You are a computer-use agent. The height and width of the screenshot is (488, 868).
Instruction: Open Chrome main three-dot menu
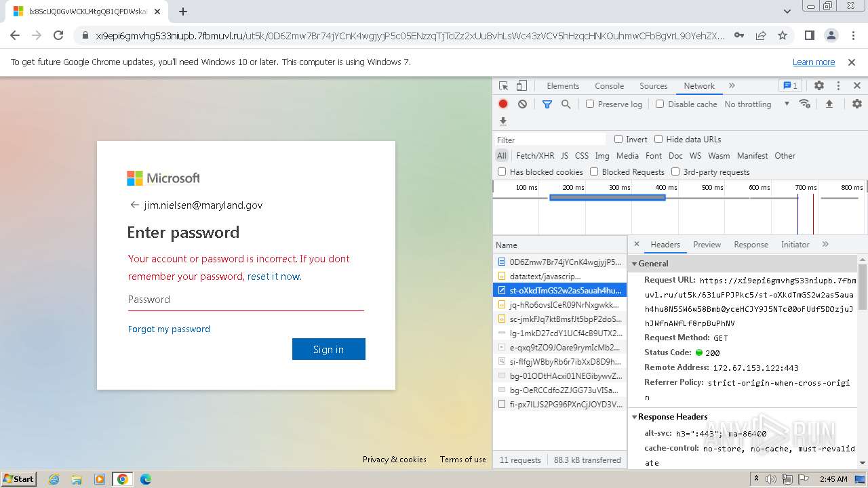click(x=852, y=35)
